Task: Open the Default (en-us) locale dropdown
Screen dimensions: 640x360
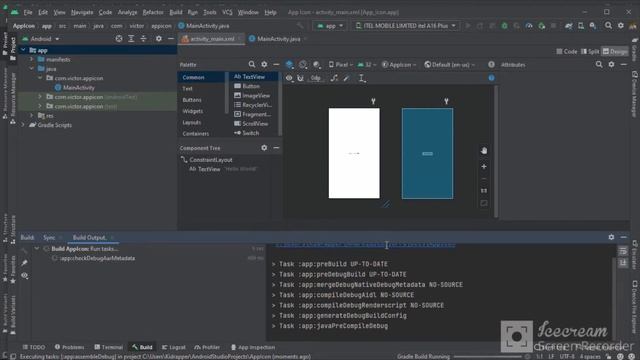Action: point(449,64)
